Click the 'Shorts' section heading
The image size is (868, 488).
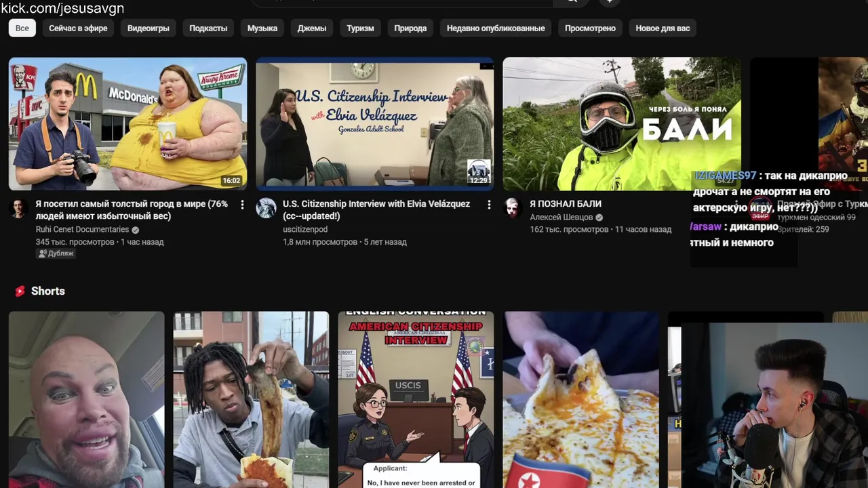coord(48,291)
